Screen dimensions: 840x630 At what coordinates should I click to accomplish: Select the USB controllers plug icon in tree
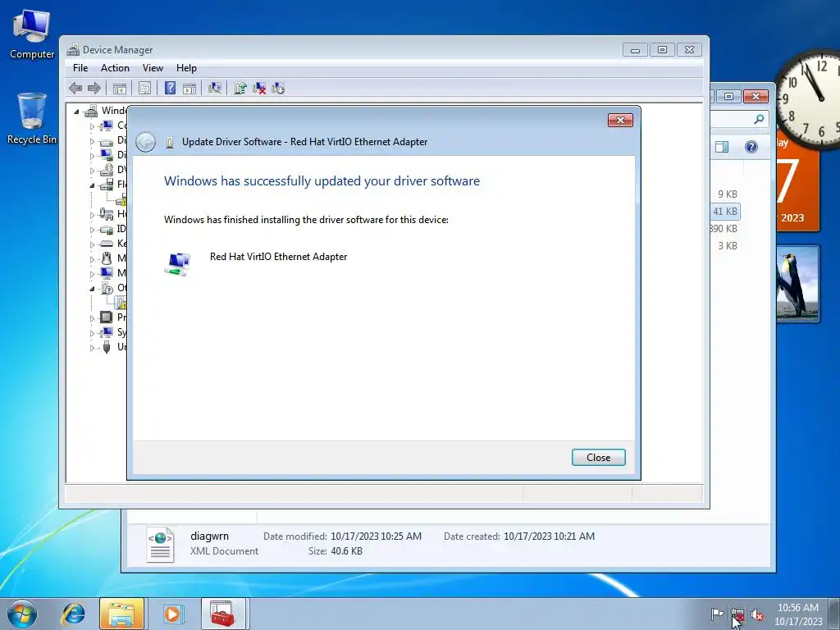tap(107, 347)
